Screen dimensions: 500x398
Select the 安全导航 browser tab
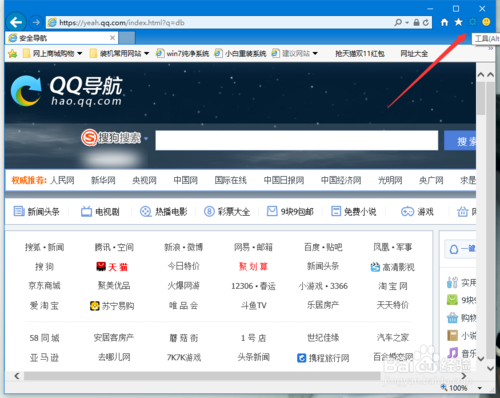[x=62, y=38]
